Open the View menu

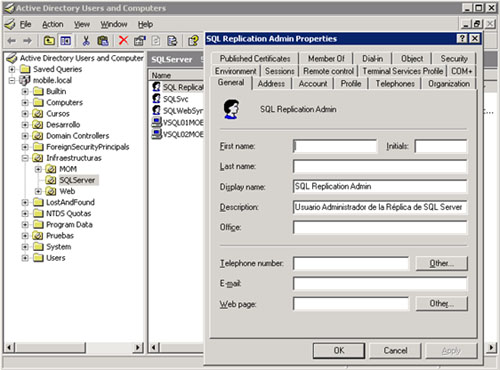pos(82,24)
